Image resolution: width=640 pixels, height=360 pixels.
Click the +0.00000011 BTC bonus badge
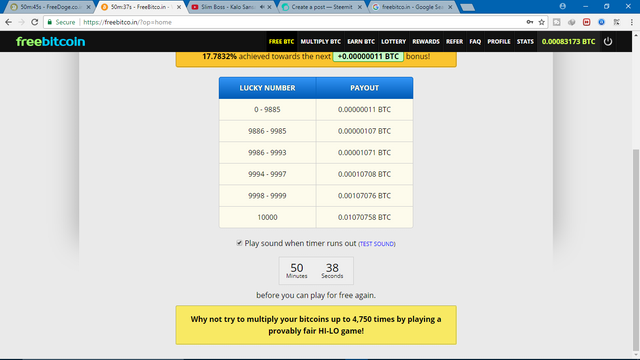[368, 56]
